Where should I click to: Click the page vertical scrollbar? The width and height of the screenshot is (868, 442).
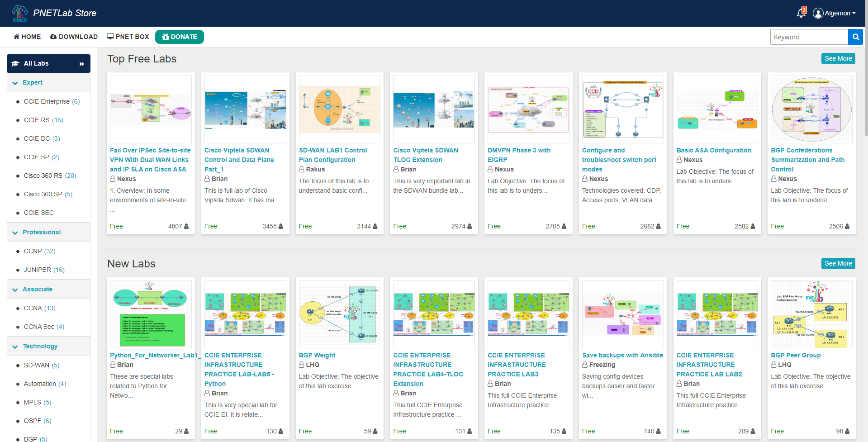pos(866,68)
